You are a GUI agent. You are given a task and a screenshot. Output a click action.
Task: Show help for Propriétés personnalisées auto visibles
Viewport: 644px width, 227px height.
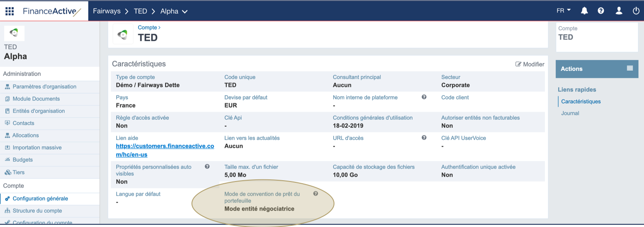point(207,166)
